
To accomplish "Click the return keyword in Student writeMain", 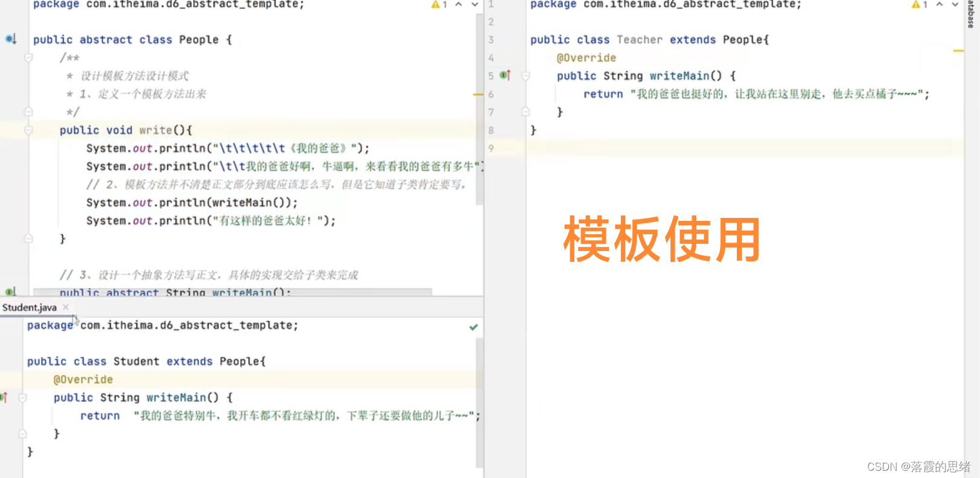I will point(100,416).
